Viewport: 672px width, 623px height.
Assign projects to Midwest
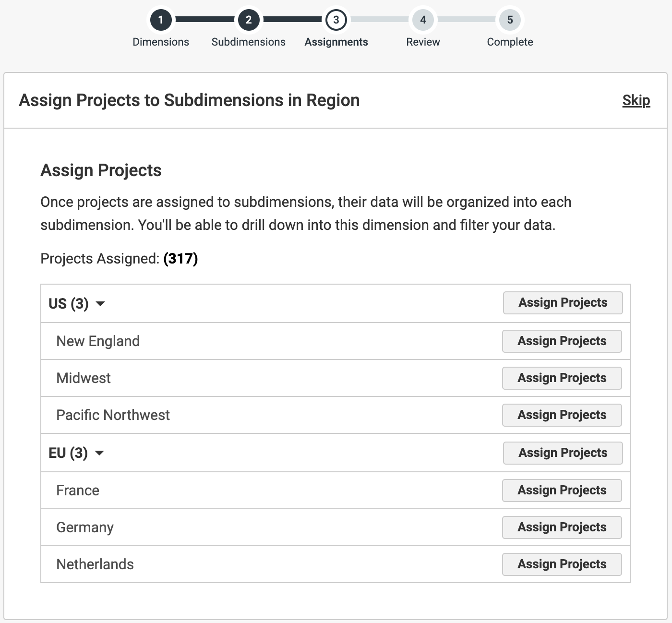pos(562,378)
